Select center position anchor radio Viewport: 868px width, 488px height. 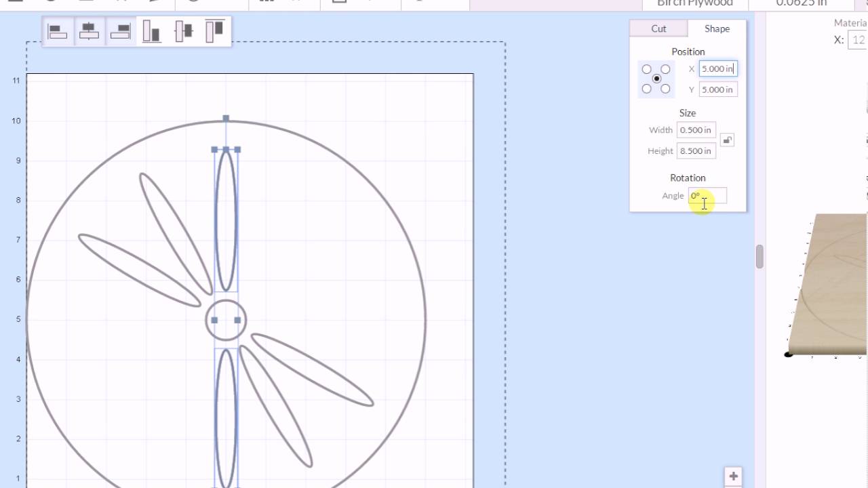(656, 79)
